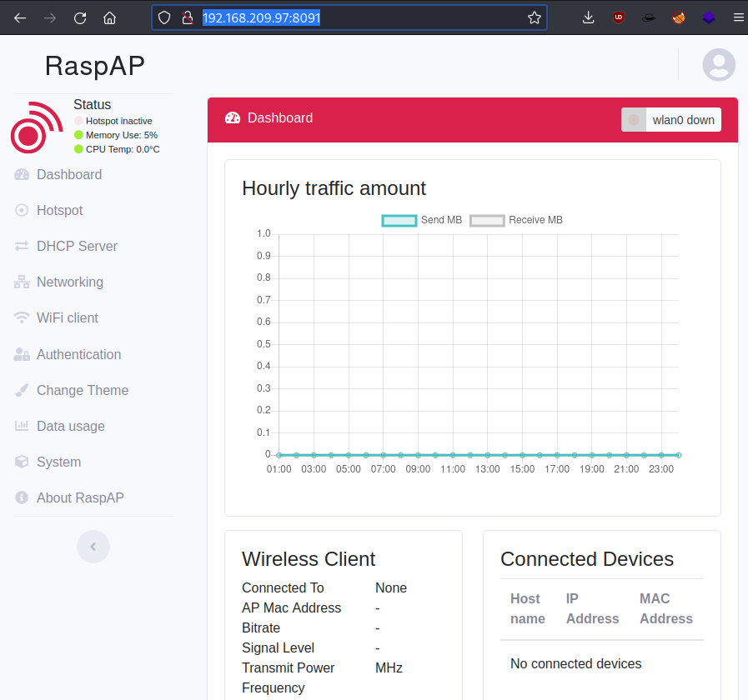
Task: Open the Data usage menu item
Action: [x=71, y=427]
